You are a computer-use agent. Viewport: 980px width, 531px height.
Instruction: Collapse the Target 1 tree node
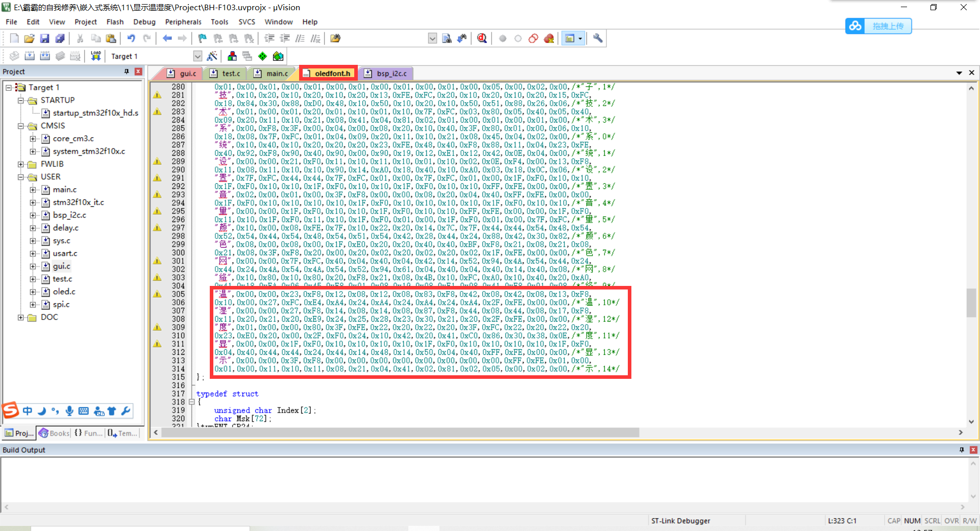(9, 87)
